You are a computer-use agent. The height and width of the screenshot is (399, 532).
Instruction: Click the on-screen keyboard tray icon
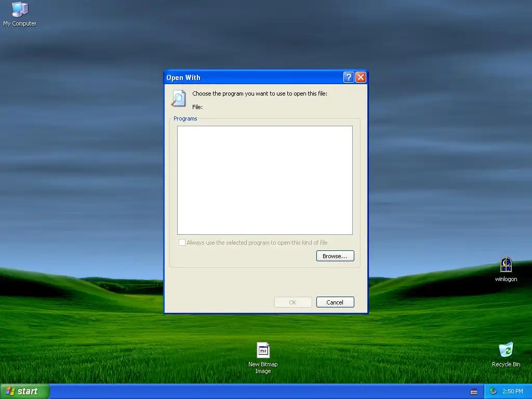[x=474, y=392]
